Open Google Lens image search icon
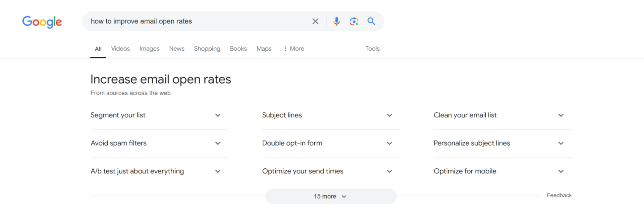 coord(354,21)
